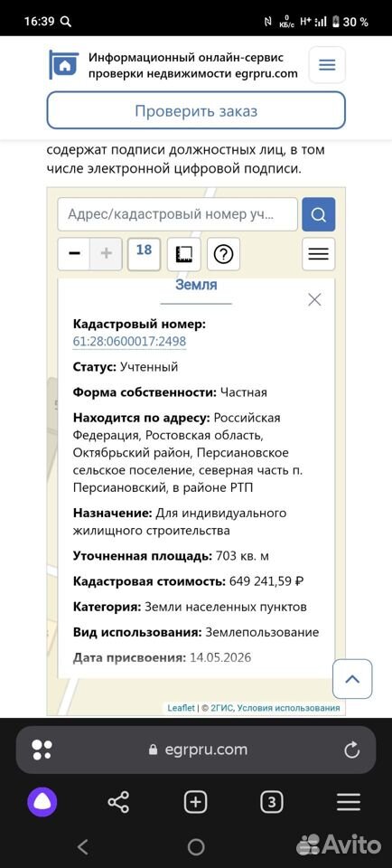
Task: Select the map measurement ruler tool
Action: click(x=183, y=254)
